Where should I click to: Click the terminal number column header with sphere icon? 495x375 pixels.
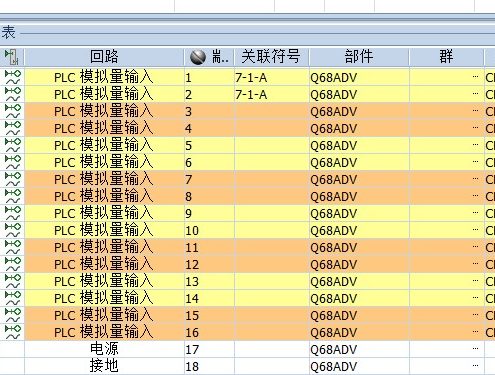pyautogui.click(x=209, y=57)
